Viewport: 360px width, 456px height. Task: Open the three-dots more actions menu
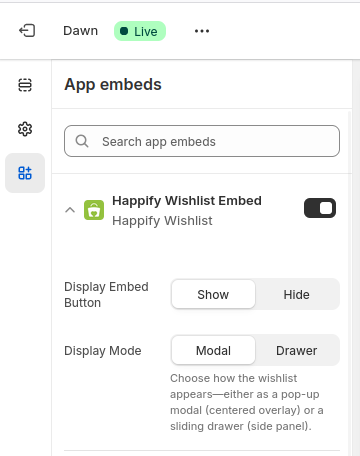click(x=202, y=31)
